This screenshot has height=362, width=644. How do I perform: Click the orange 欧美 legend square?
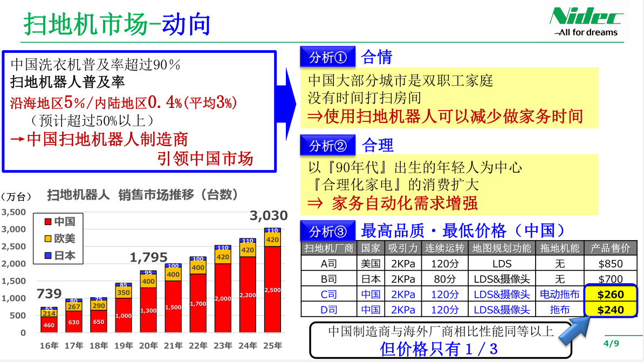tap(47, 238)
